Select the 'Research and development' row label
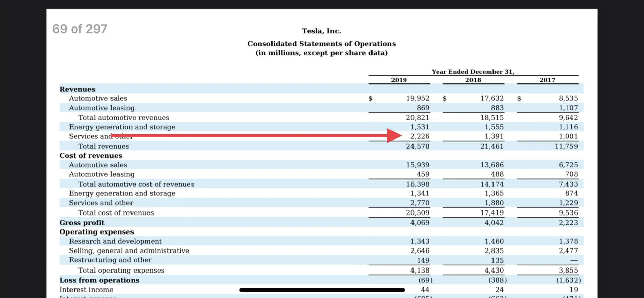This screenshot has height=298, width=644. tap(115, 241)
